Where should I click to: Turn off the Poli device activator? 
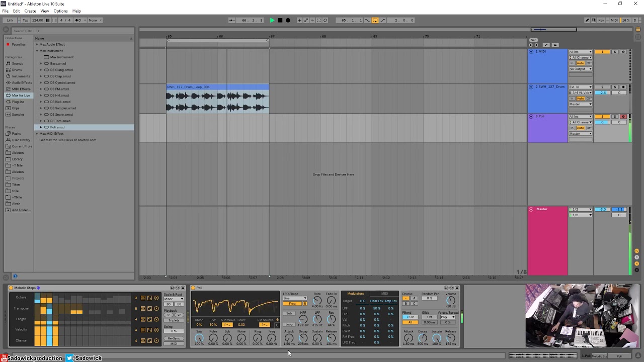click(193, 288)
